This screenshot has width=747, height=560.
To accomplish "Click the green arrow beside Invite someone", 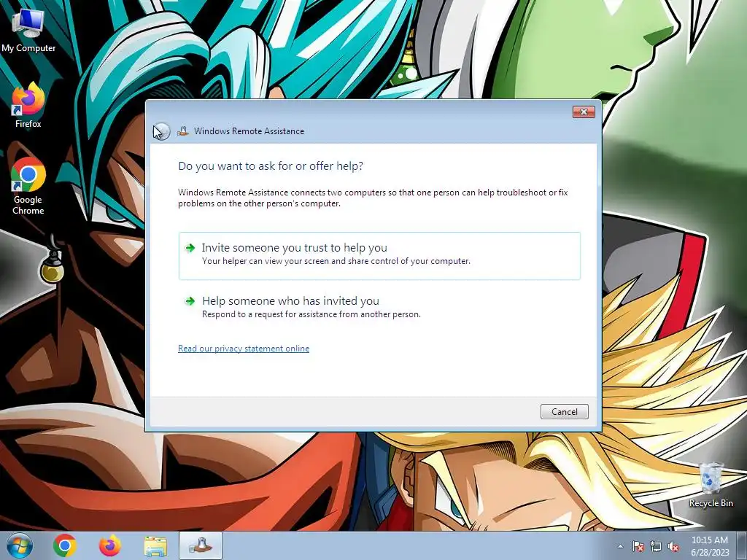I will coord(190,248).
